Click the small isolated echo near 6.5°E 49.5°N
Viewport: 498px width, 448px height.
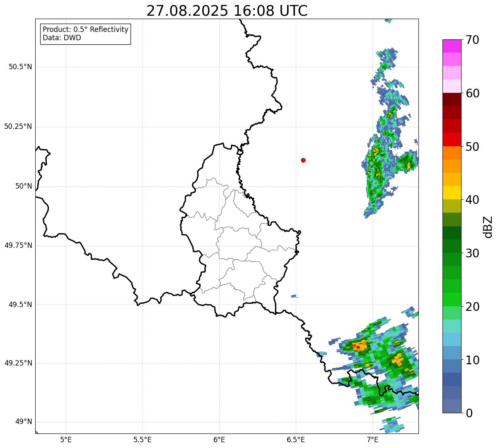click(x=294, y=296)
